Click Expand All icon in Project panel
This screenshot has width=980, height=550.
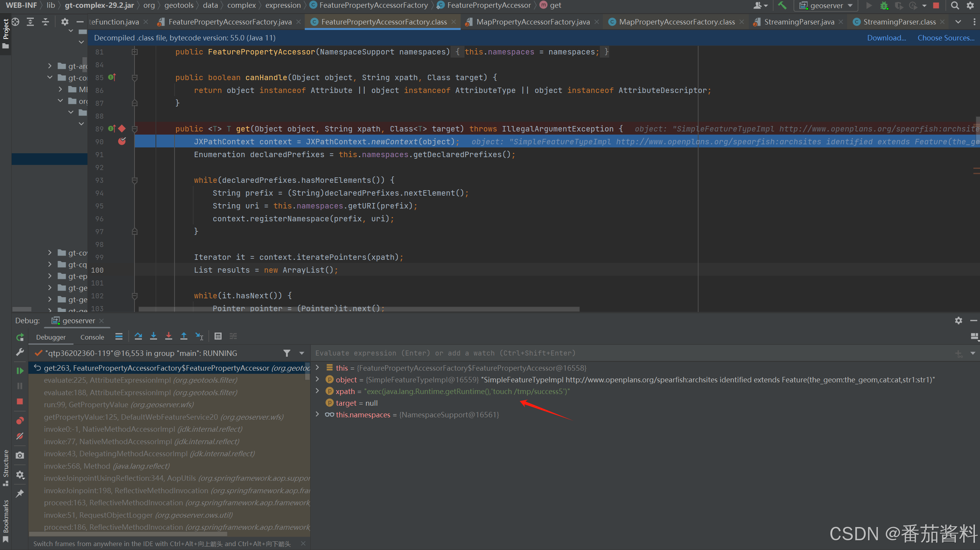[30, 22]
